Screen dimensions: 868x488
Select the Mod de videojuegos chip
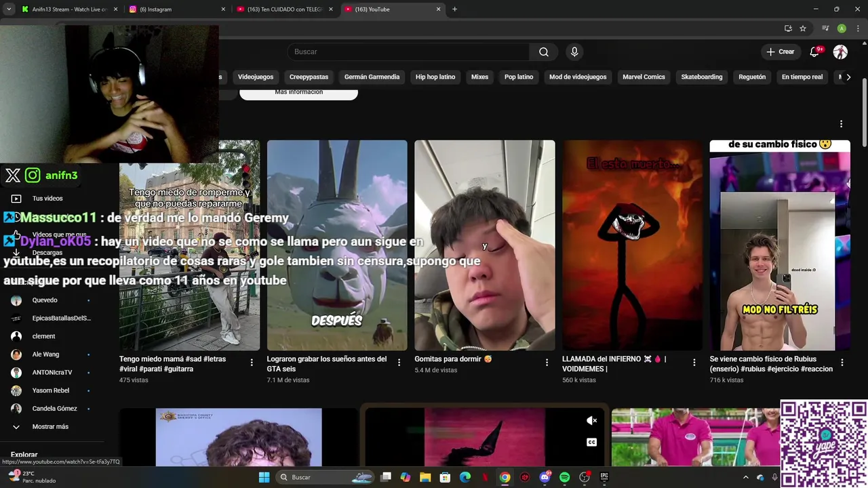coord(578,77)
